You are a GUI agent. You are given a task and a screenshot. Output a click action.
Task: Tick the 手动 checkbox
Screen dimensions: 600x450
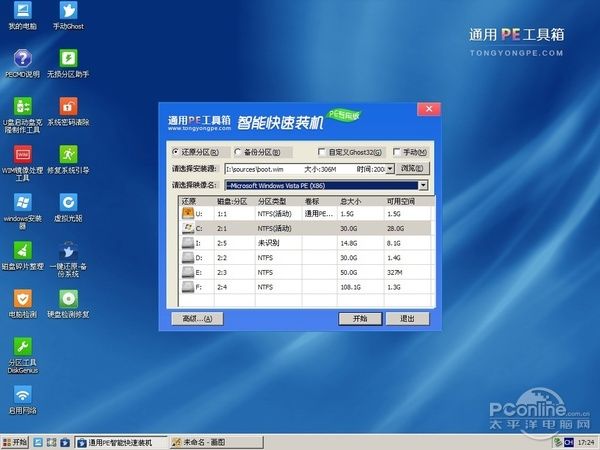(x=397, y=152)
